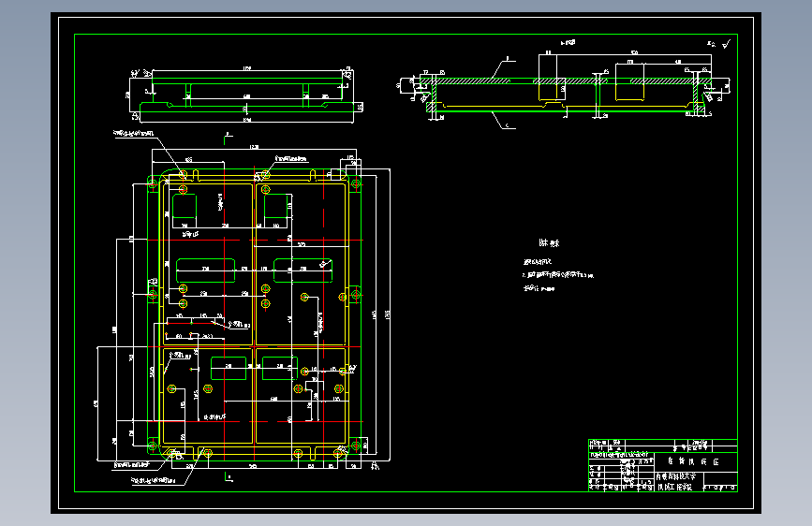The width and height of the screenshot is (812, 526).
Task: Select the title block in the drawing corner
Action: (663, 465)
